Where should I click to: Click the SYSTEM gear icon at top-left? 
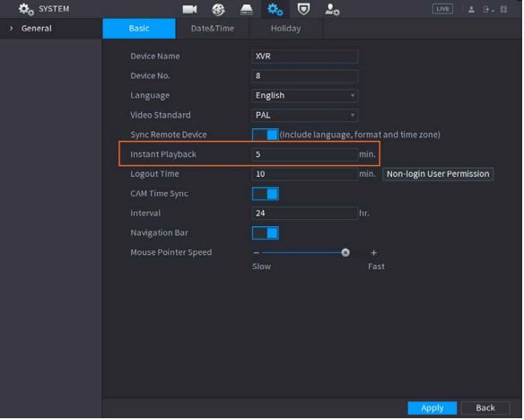(26, 9)
